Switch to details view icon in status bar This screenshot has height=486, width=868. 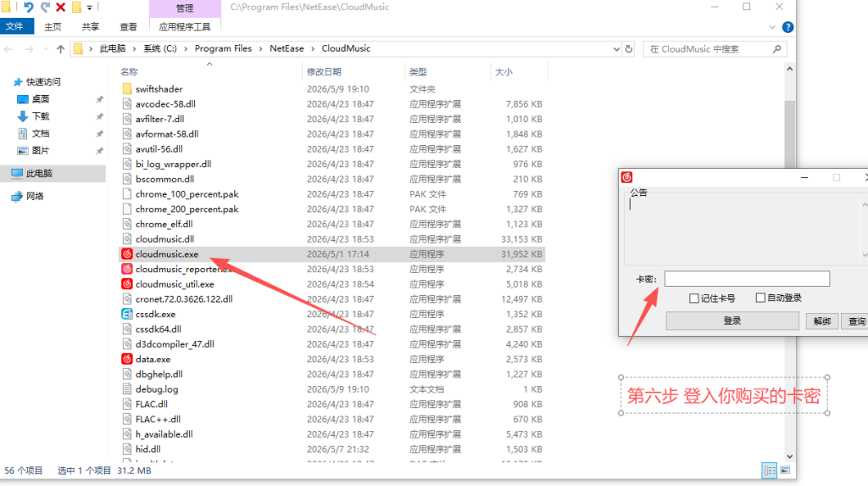coord(770,471)
